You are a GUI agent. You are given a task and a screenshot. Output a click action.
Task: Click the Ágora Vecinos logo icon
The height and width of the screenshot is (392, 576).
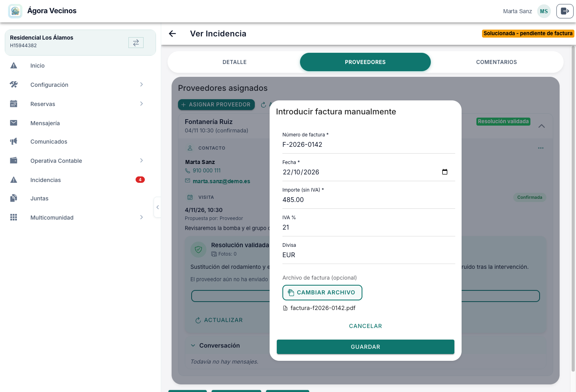15,11
